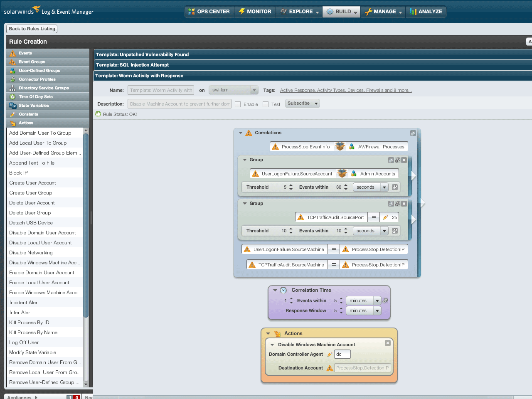Open the OPS CENTER view
Viewport: 532px width, 399px height.
point(209,12)
